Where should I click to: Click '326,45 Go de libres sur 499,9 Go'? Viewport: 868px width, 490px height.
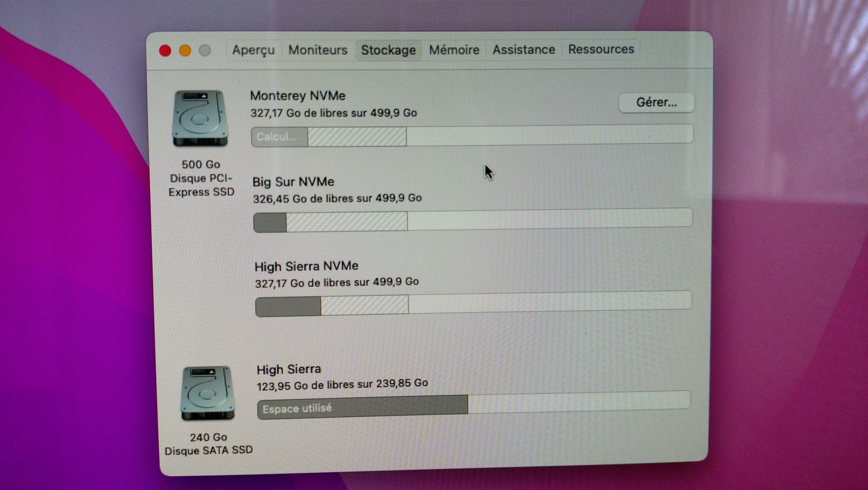(337, 199)
